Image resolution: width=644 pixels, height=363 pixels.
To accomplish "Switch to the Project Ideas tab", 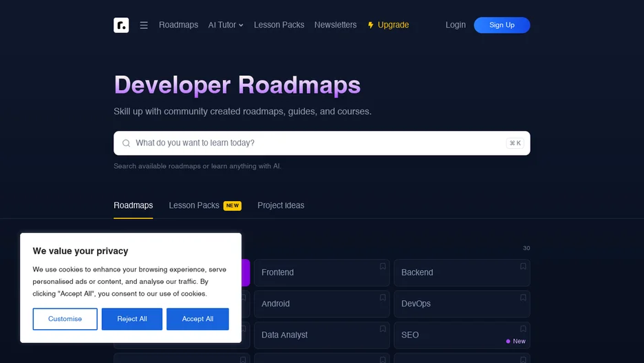I will 281,205.
